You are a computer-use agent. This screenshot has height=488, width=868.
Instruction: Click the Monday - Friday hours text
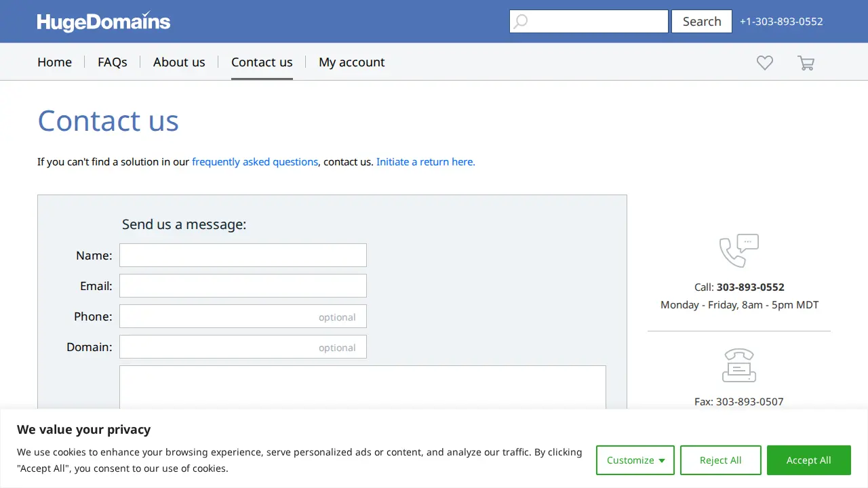(739, 305)
